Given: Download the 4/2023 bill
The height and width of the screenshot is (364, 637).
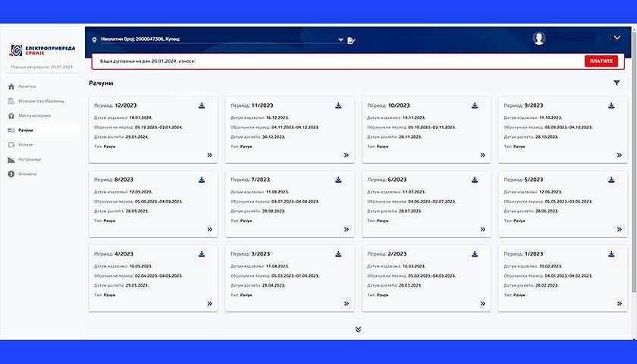Looking at the screenshot, I should [202, 254].
